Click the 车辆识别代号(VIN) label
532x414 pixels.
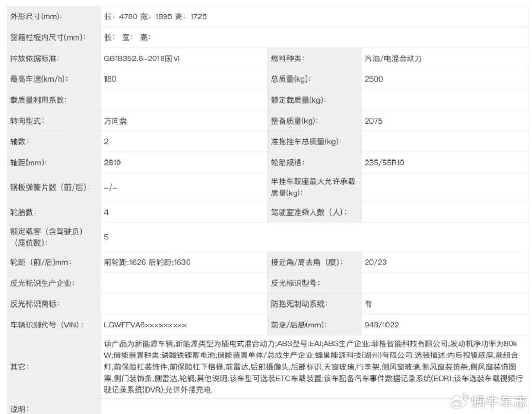[47, 325]
